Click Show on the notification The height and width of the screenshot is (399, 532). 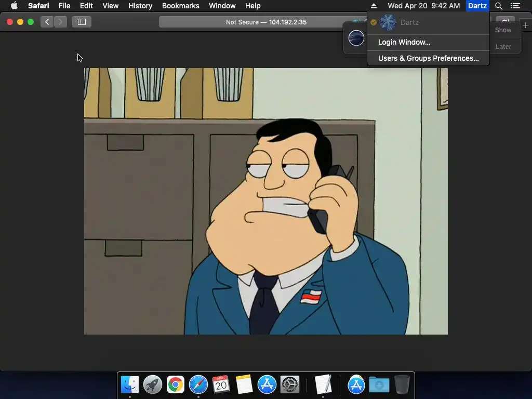(x=503, y=30)
